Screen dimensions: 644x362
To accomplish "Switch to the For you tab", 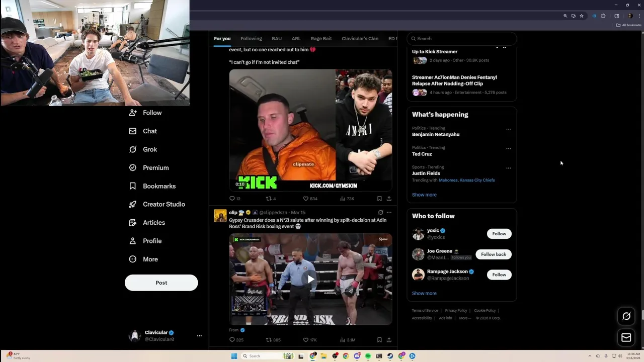I will coord(222,39).
